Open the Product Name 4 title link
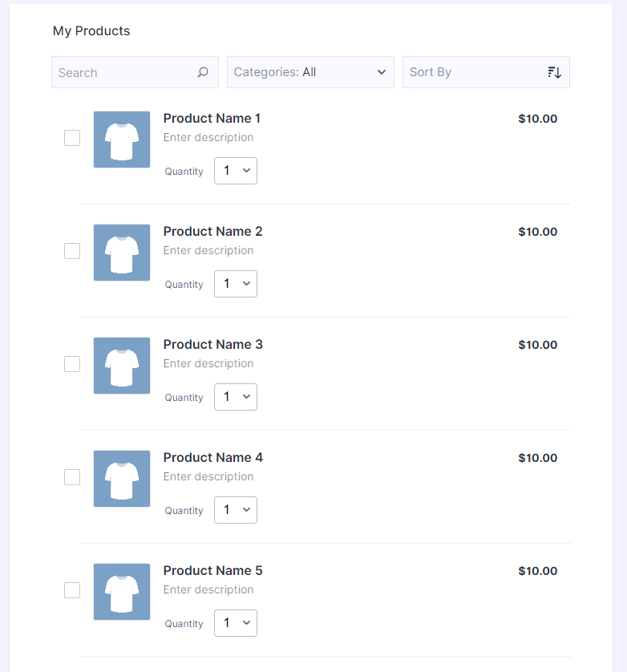627x672 pixels. pyautogui.click(x=212, y=458)
